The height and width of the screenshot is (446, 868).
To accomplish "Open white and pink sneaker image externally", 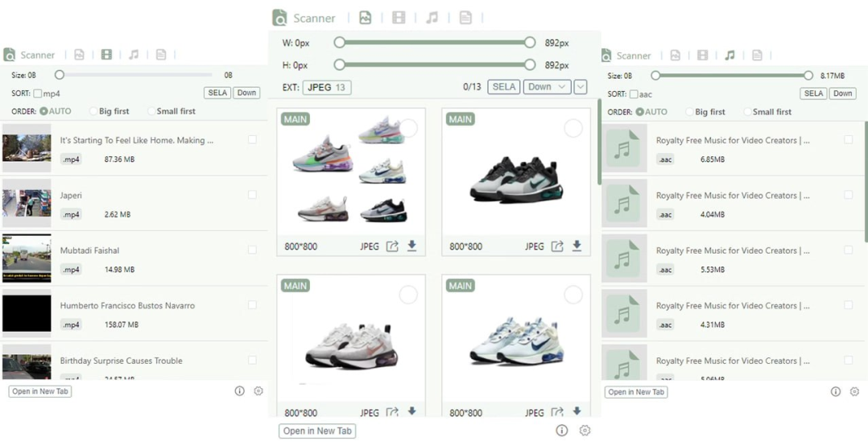I will pos(392,411).
